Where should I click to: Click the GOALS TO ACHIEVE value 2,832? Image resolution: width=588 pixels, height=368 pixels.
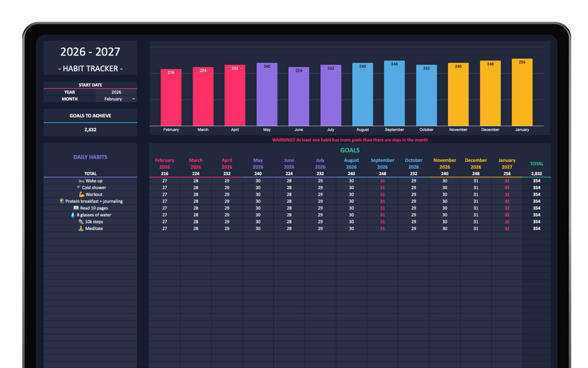click(90, 130)
